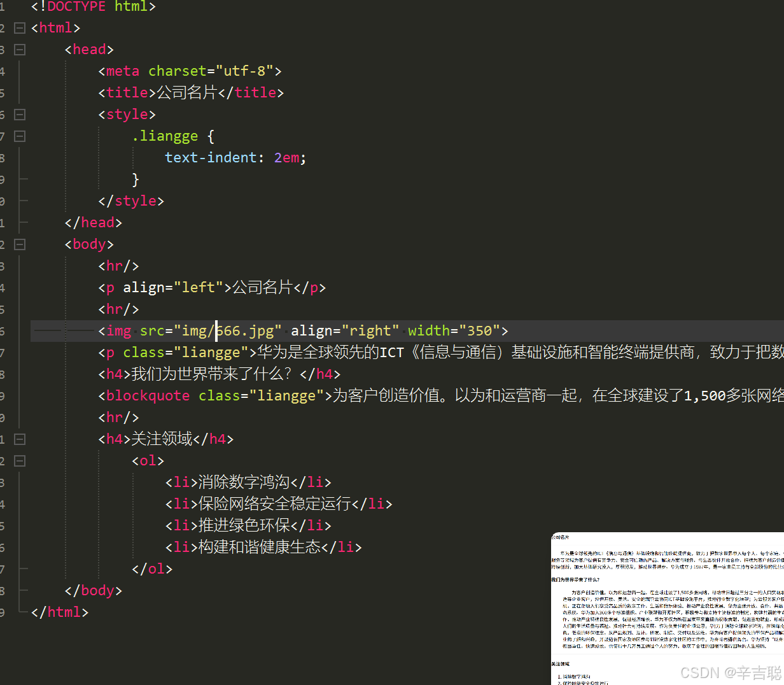Click the blockquote tag name
The image size is (784, 685).
coord(148,396)
